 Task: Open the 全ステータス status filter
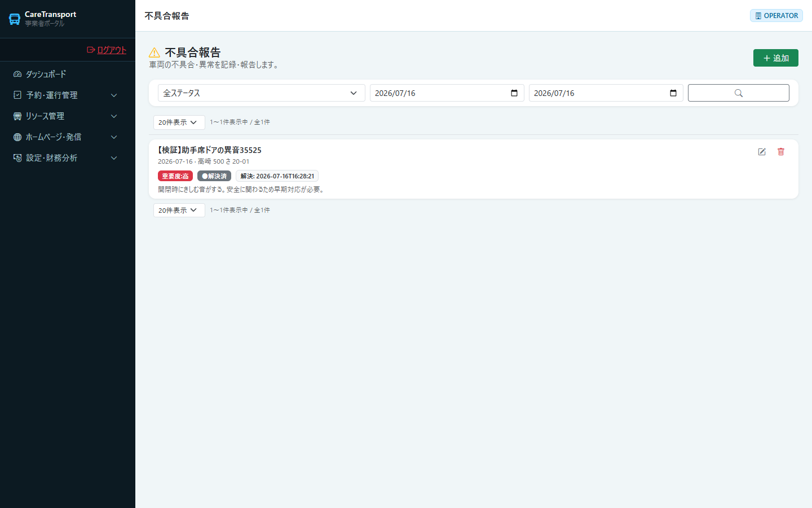point(262,93)
